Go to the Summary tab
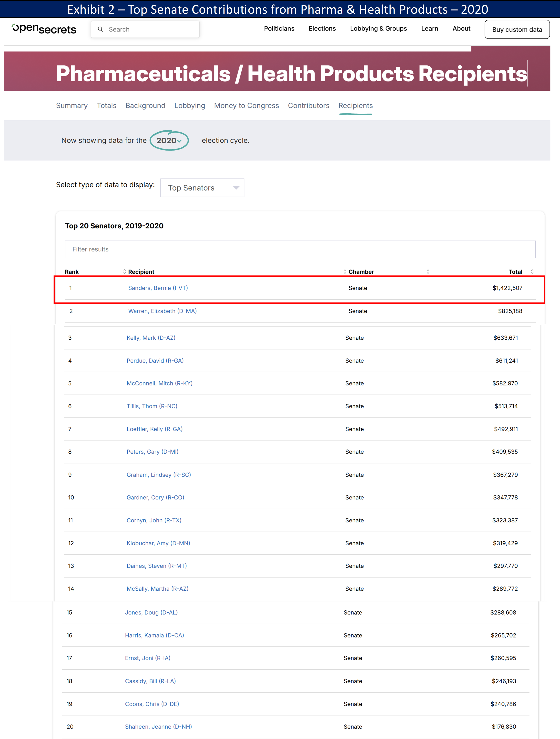The image size is (560, 739). click(x=71, y=106)
